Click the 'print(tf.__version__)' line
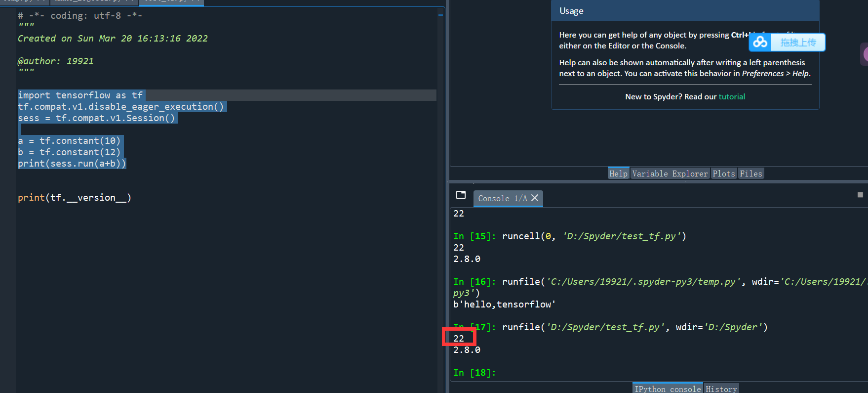The image size is (868, 393). [x=75, y=198]
